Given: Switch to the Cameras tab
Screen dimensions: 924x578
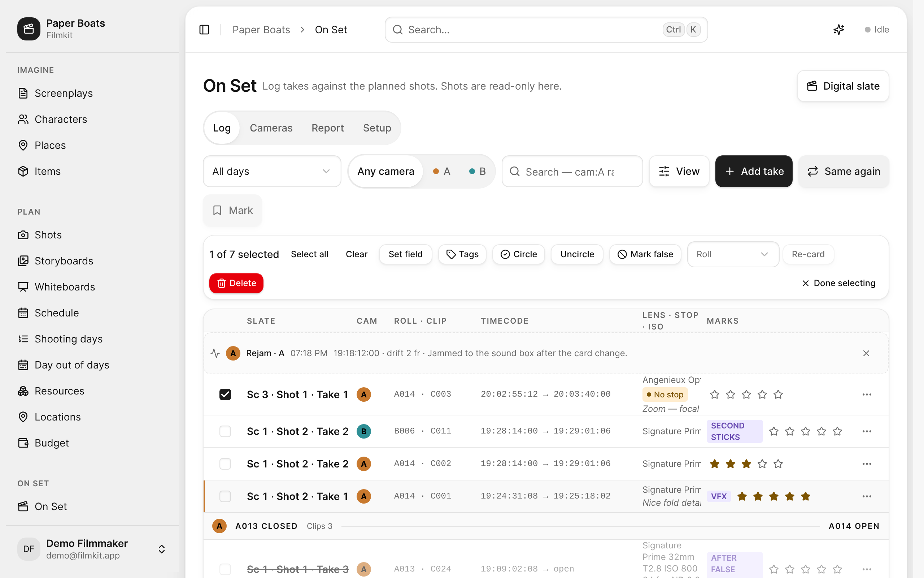Looking at the screenshot, I should pos(271,128).
